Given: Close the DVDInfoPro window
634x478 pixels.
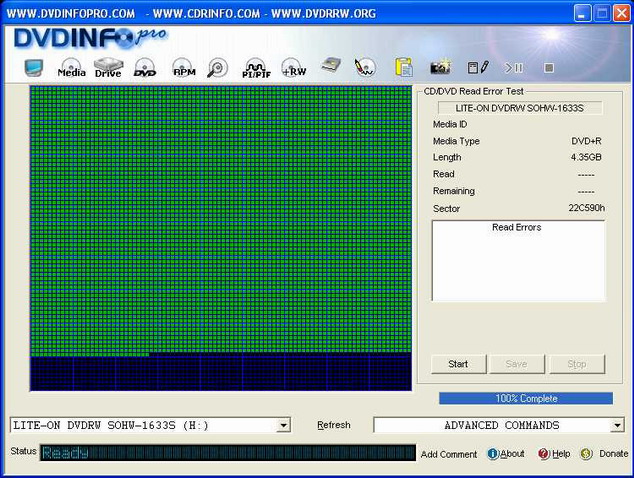Looking at the screenshot, I should coord(621,13).
